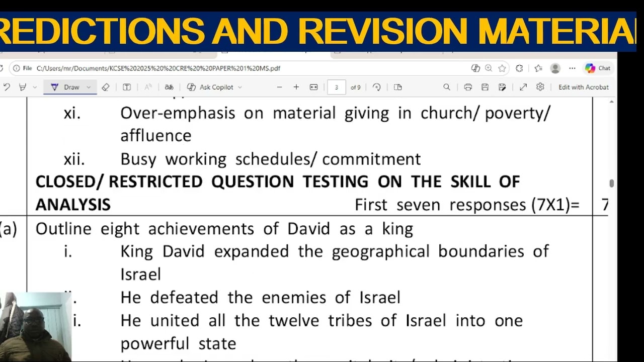Click the webcam presenter thumbnail
Screen dimensions: 644x362
[35, 327]
